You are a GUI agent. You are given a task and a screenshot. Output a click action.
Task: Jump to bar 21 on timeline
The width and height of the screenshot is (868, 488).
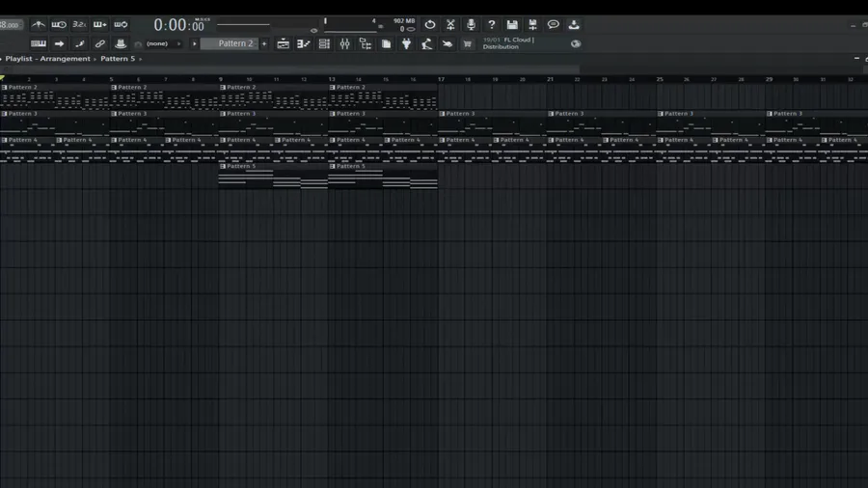pos(551,79)
